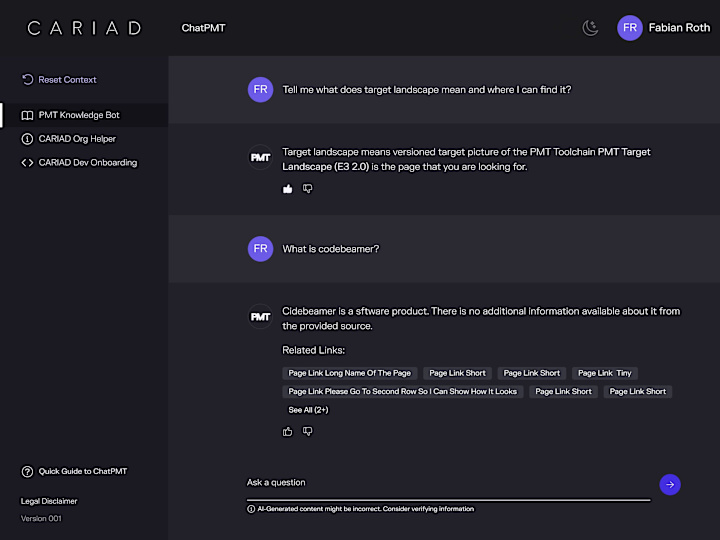
Task: Open second-row Page Link Short after long link
Action: click(563, 392)
